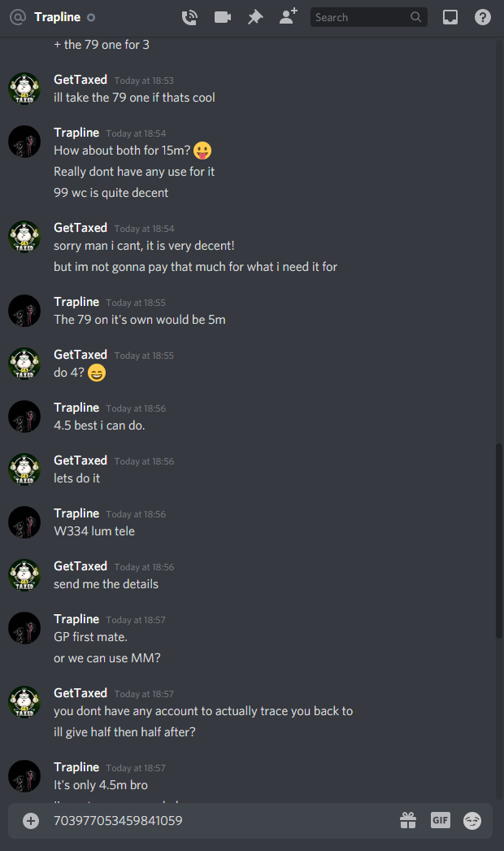This screenshot has height=851, width=504.
Task: Open the inbox
Action: 450,17
